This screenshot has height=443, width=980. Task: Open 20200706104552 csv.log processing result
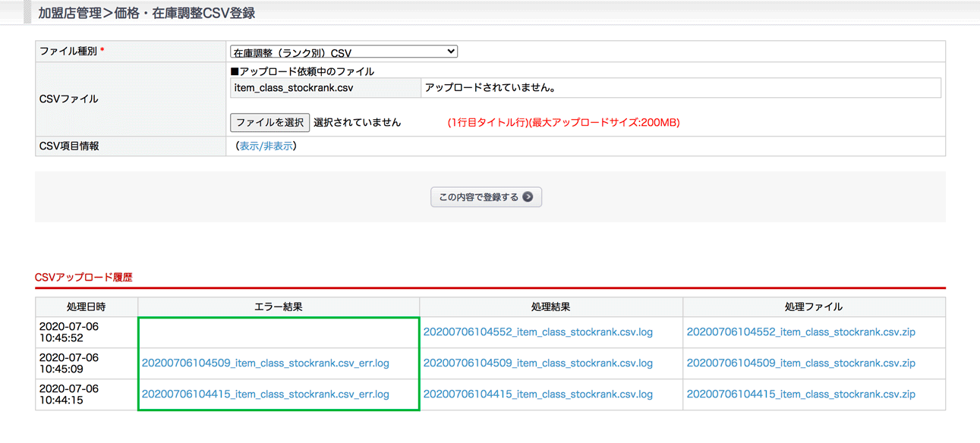(537, 332)
